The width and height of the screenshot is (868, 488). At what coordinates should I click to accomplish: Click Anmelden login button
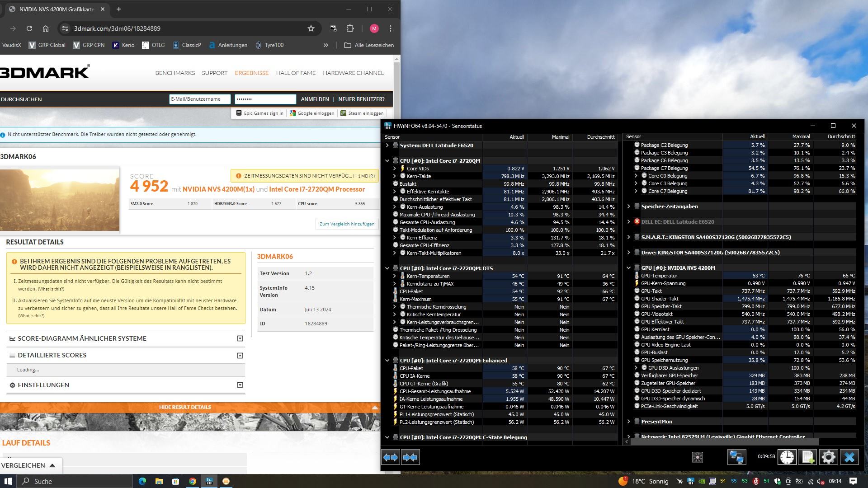click(x=315, y=99)
